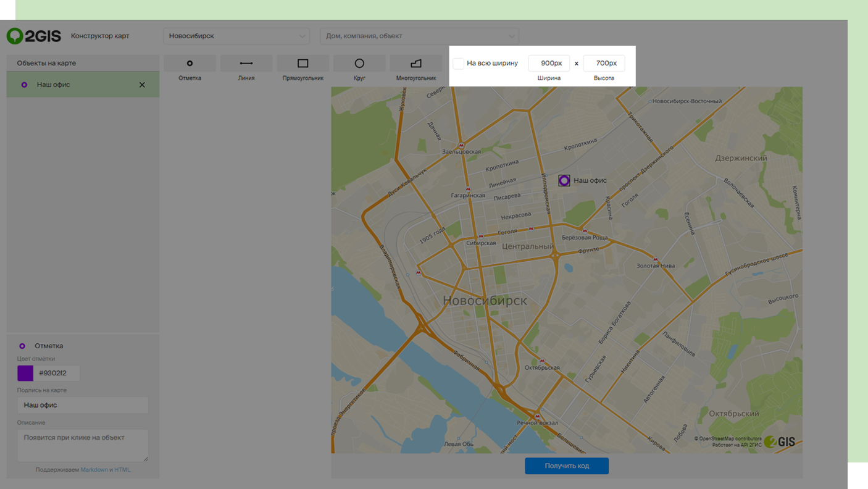Click the Получить код button

[x=567, y=466]
